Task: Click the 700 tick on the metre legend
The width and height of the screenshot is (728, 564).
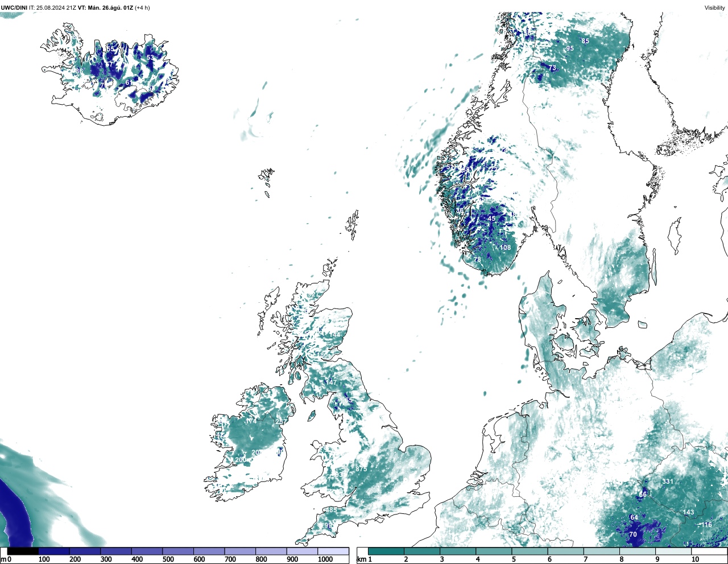Action: pyautogui.click(x=230, y=559)
